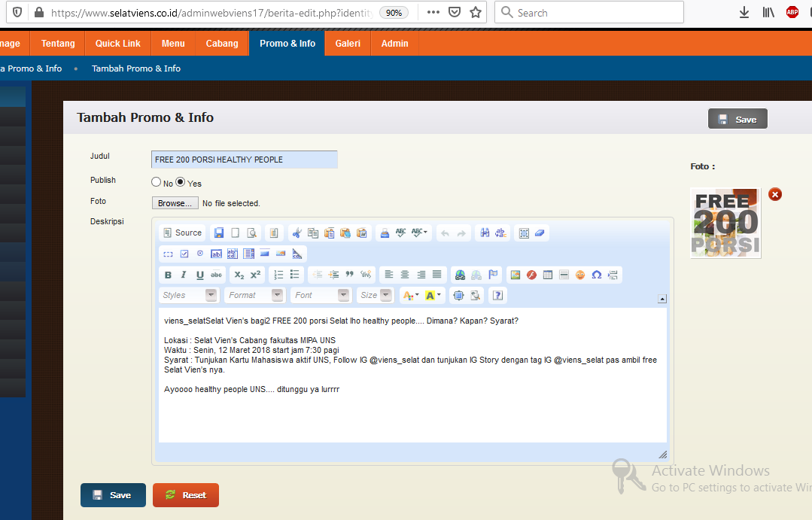Click the underline formatting icon

pos(200,275)
